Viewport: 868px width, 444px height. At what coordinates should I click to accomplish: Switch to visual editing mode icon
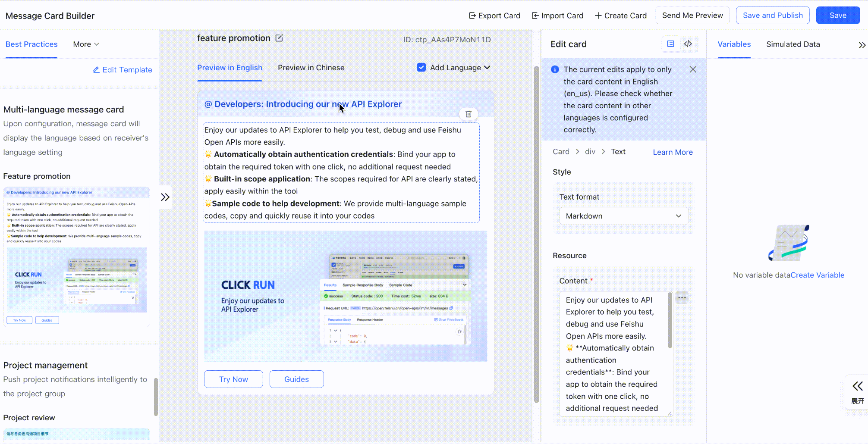pos(670,44)
